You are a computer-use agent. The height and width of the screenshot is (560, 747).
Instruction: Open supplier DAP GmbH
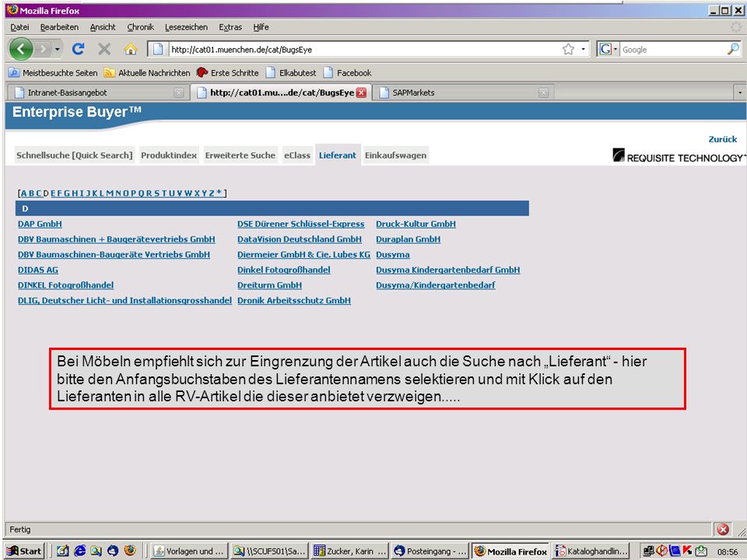click(x=40, y=224)
